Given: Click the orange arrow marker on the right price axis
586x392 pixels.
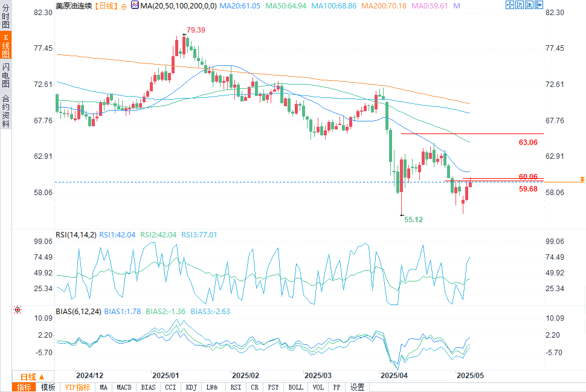Looking at the screenshot, I should pyautogui.click(x=582, y=179).
